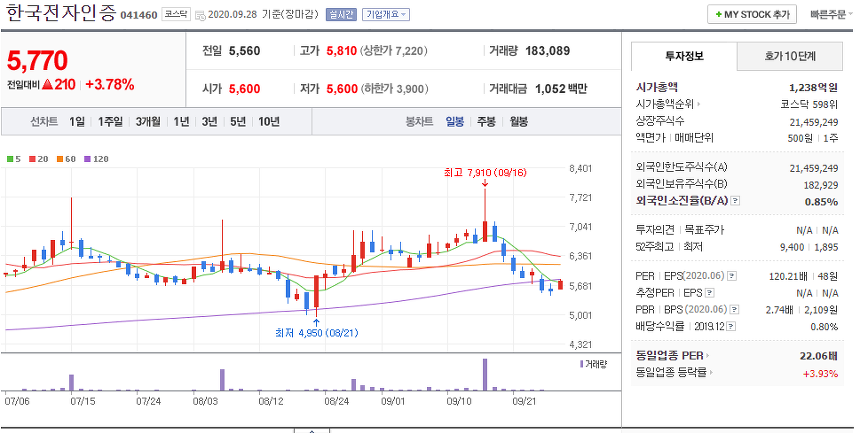Click the 외국인소진율 value 0.85%
This screenshot has height=433, width=860.
(822, 202)
